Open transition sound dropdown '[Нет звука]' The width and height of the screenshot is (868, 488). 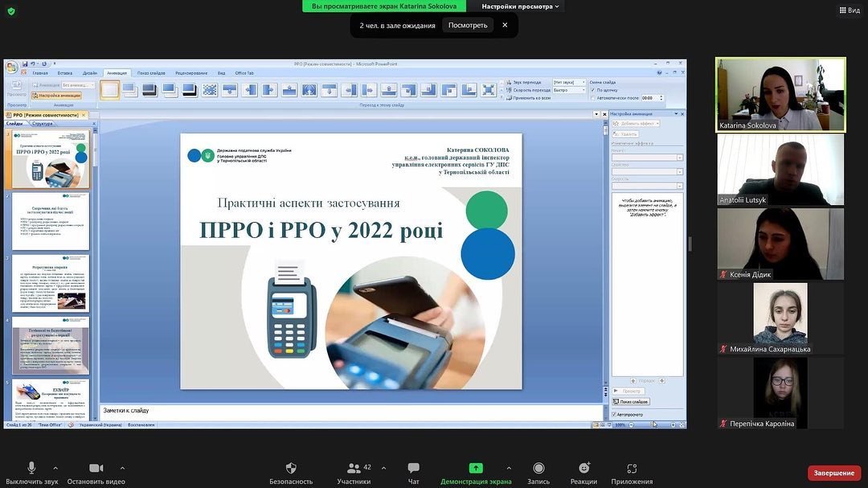click(x=569, y=82)
